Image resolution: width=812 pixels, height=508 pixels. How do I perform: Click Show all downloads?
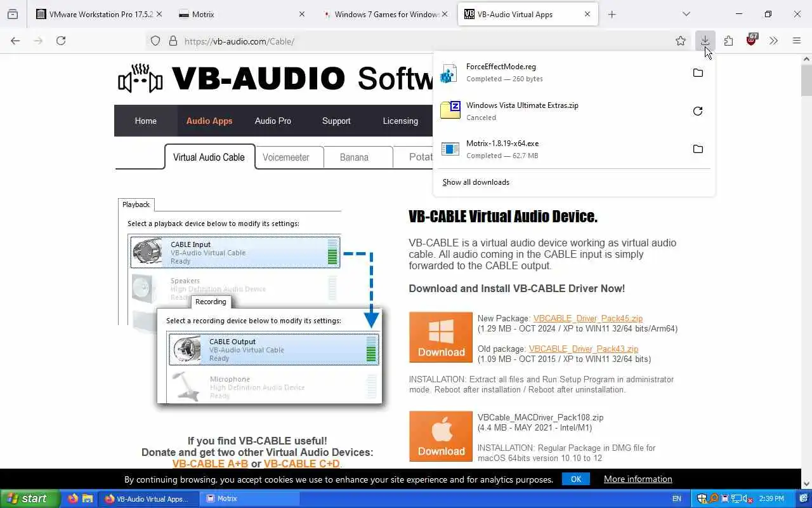tap(476, 182)
